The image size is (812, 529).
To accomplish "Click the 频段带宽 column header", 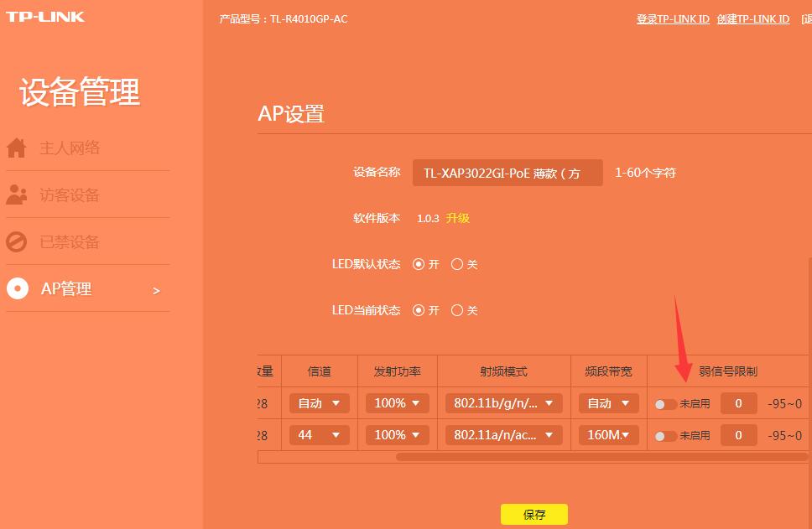I will [608, 371].
